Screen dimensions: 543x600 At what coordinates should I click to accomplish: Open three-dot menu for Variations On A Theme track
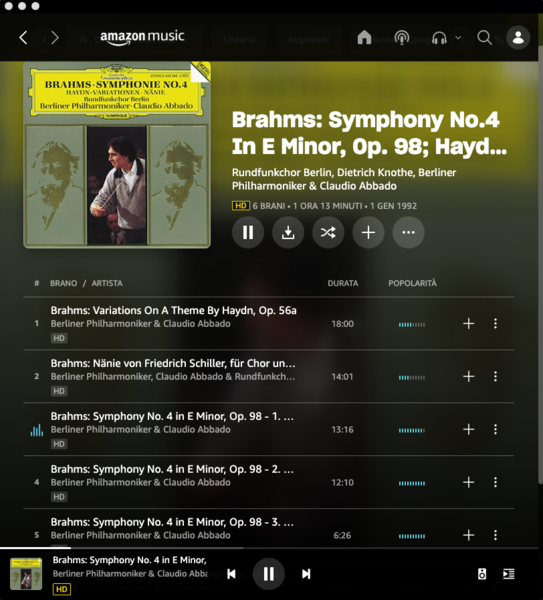pos(495,323)
